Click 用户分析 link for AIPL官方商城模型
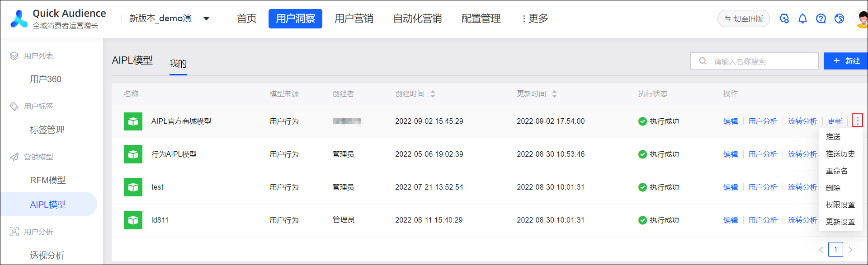This screenshot has width=868, height=265. click(x=763, y=121)
